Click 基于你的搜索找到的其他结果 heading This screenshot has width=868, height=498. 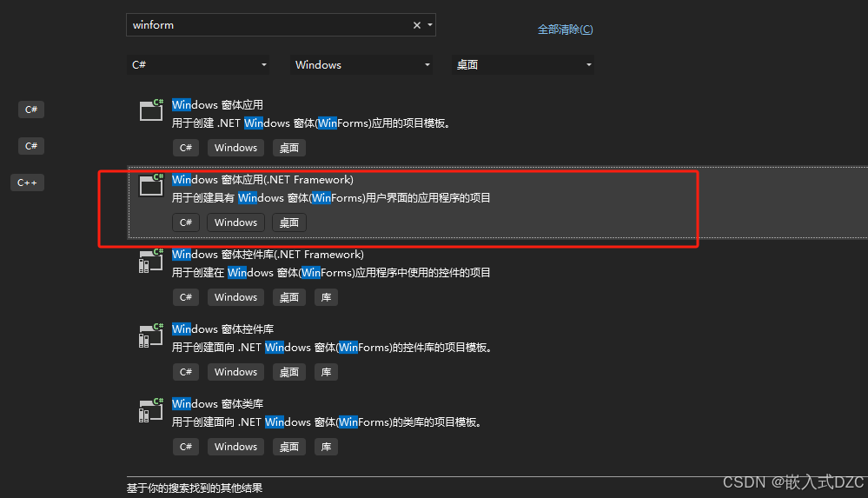point(195,488)
